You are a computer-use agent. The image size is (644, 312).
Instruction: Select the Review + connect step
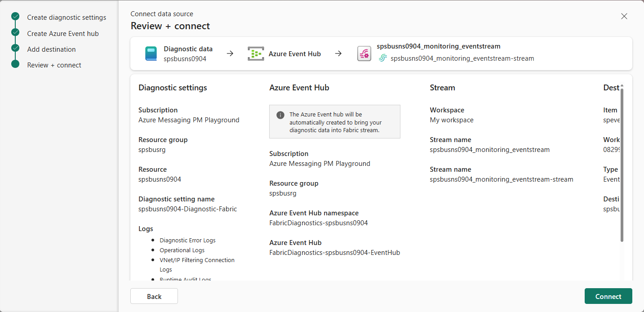point(54,65)
